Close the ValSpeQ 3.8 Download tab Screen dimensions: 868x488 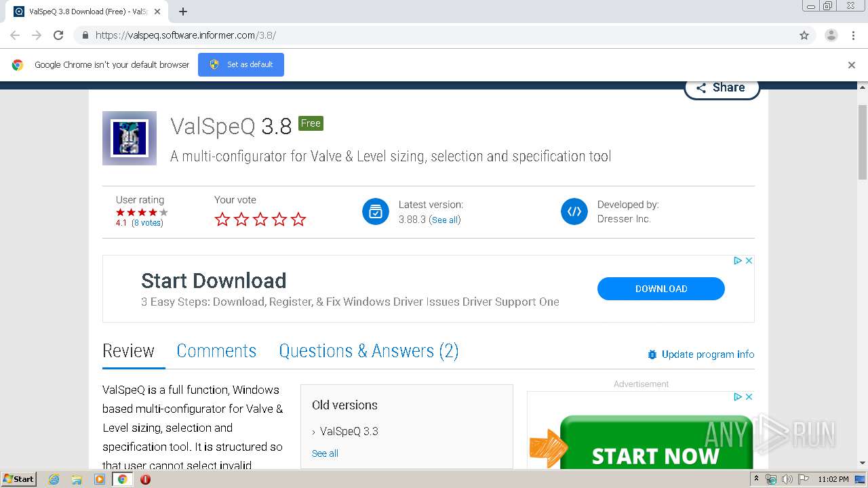coord(157,12)
